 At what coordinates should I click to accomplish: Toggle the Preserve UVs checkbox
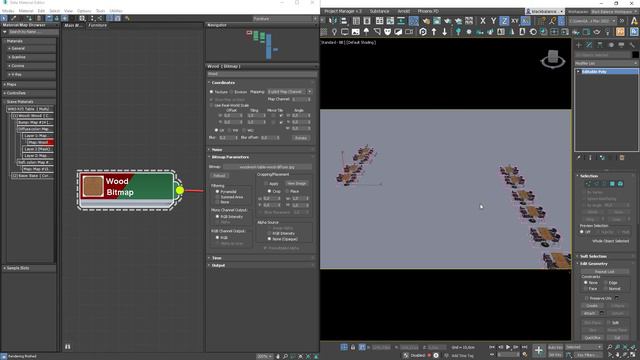point(587,298)
